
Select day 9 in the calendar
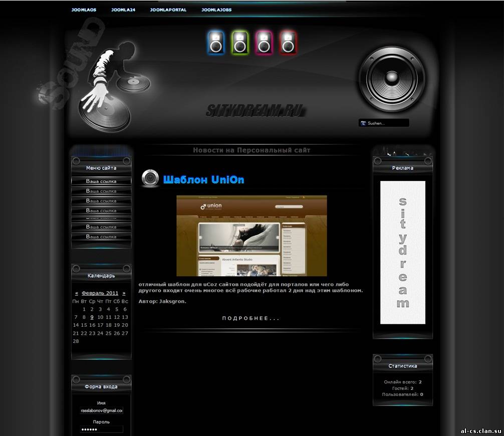coord(92,317)
